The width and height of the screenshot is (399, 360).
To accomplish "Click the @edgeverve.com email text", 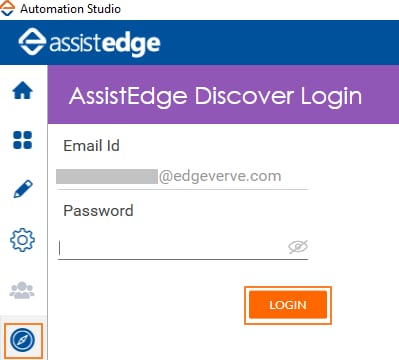I will pyautogui.click(x=220, y=176).
